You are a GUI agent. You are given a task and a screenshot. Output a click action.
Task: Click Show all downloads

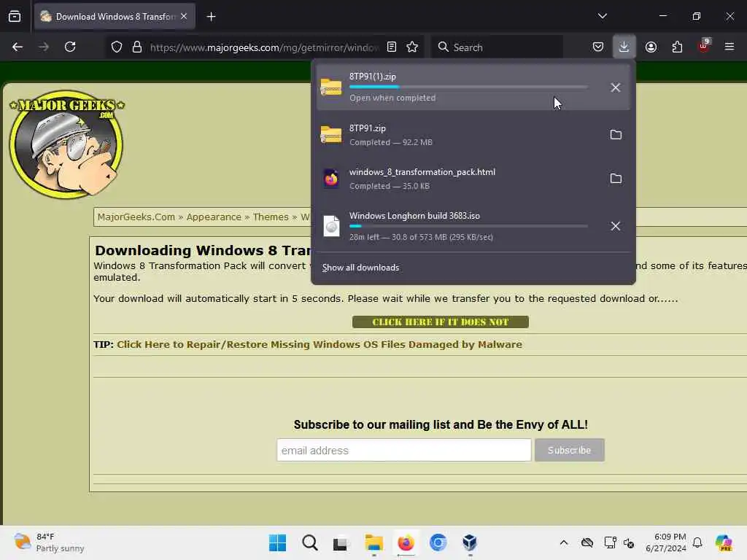point(360,268)
